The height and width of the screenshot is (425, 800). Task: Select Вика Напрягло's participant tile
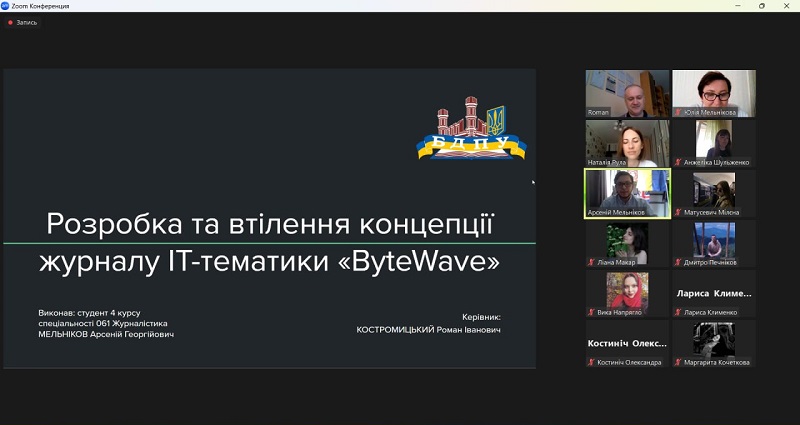click(628, 293)
